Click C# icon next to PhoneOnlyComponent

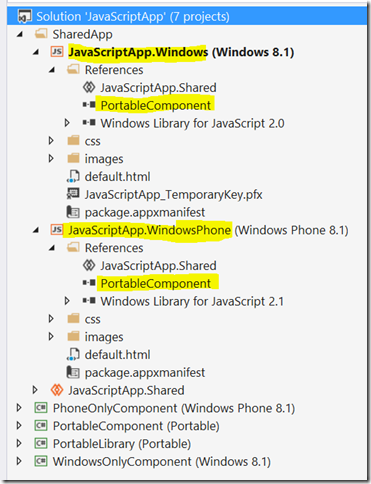click(x=41, y=408)
